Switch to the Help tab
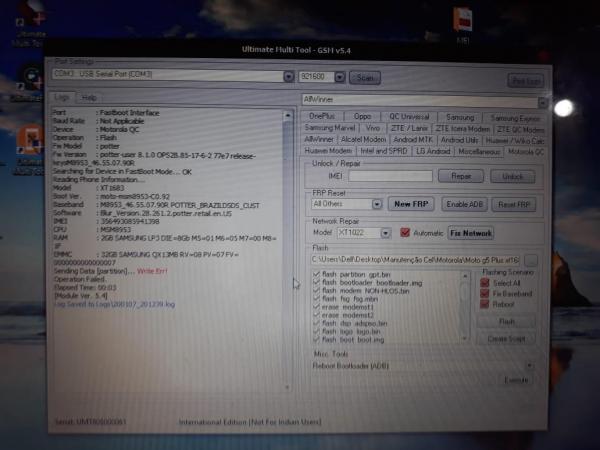 click(89, 98)
